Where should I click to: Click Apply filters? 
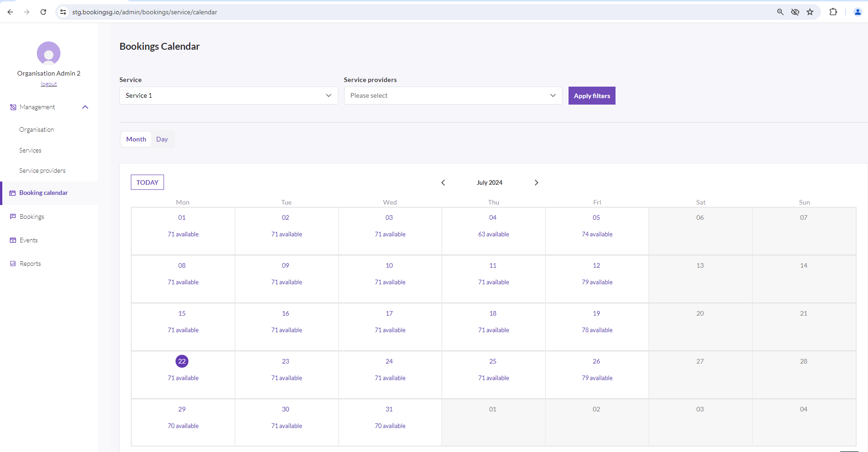592,95
